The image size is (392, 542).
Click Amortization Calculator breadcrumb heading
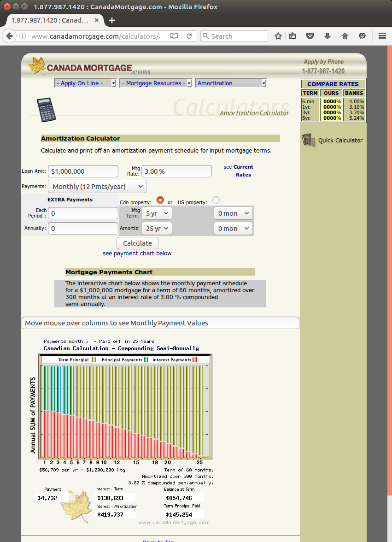pos(254,113)
